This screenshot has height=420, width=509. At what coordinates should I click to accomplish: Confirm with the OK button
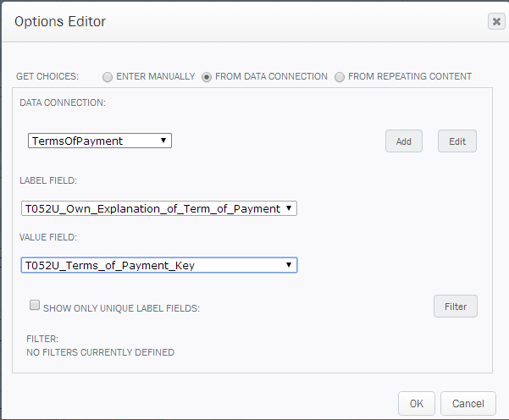pos(417,403)
